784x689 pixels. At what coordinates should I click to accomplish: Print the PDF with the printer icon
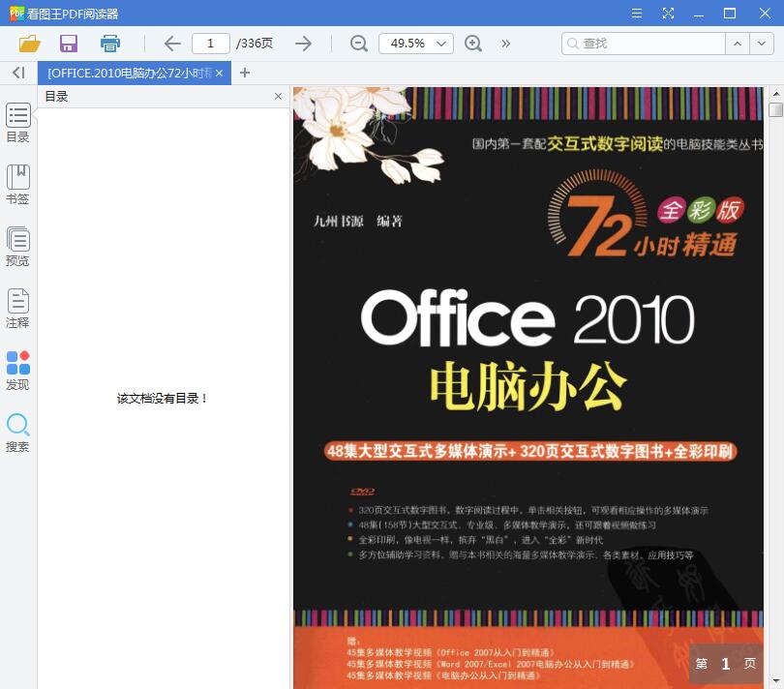click(x=110, y=44)
